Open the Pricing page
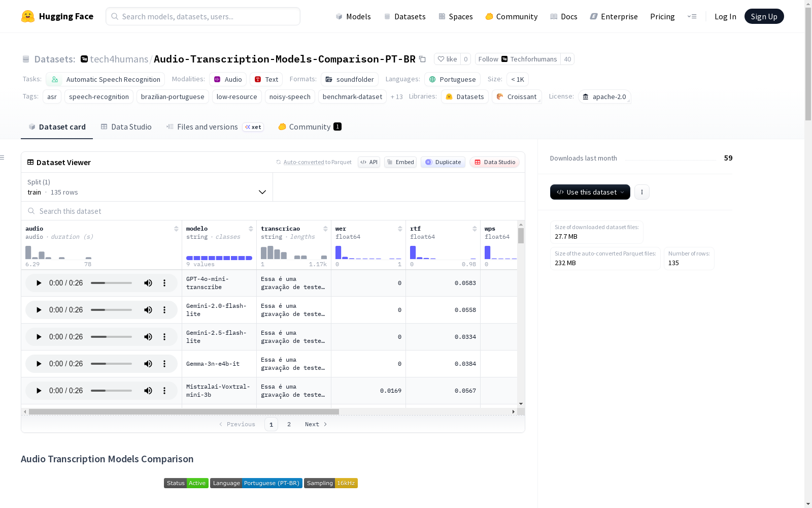812x508 pixels. (662, 16)
